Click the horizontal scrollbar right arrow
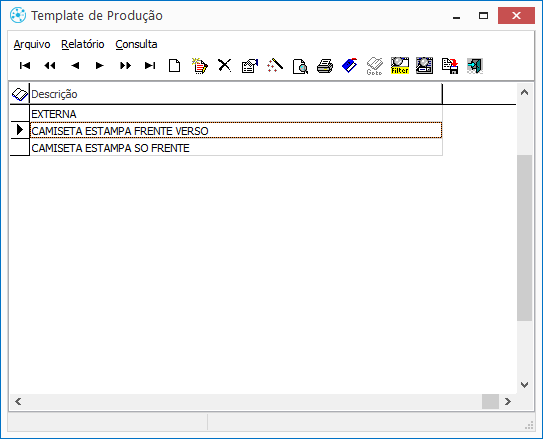 (508, 401)
